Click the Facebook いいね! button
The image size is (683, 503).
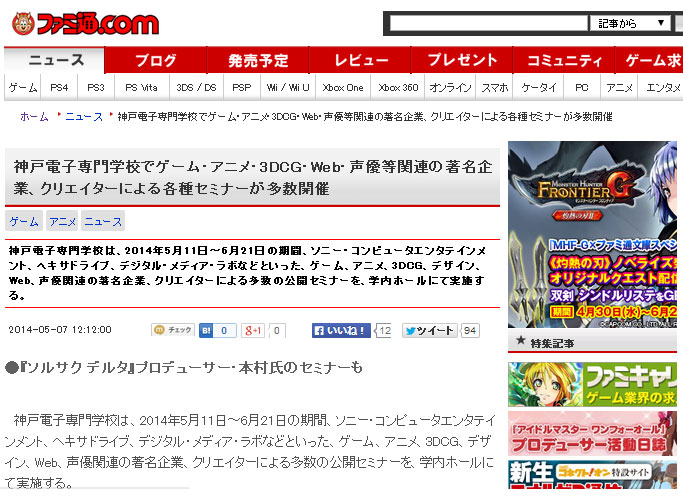tap(341, 331)
